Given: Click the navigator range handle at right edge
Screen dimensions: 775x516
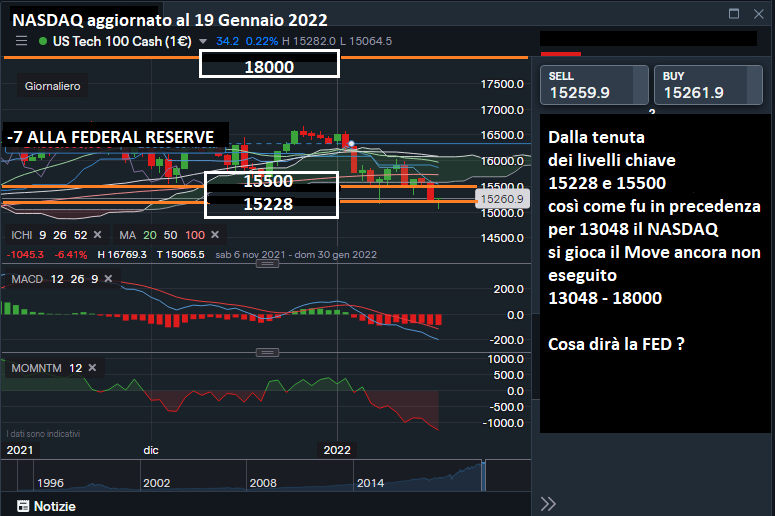Looking at the screenshot, I should click(x=483, y=475).
